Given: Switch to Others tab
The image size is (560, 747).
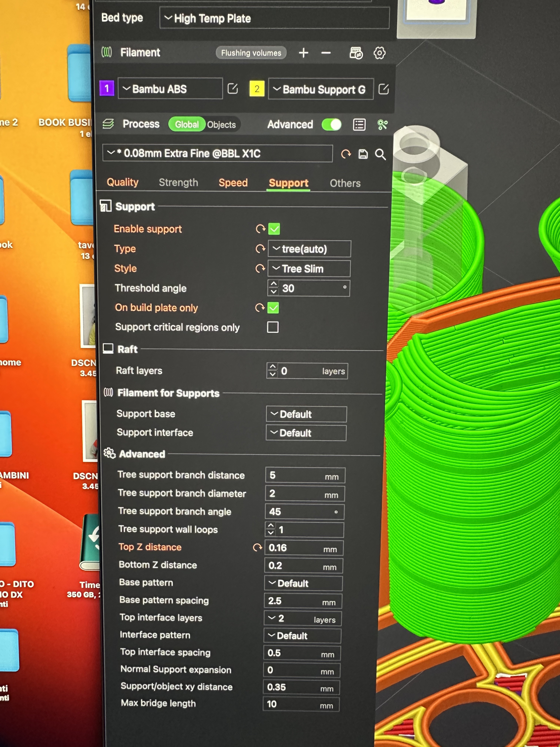Looking at the screenshot, I should tap(345, 183).
